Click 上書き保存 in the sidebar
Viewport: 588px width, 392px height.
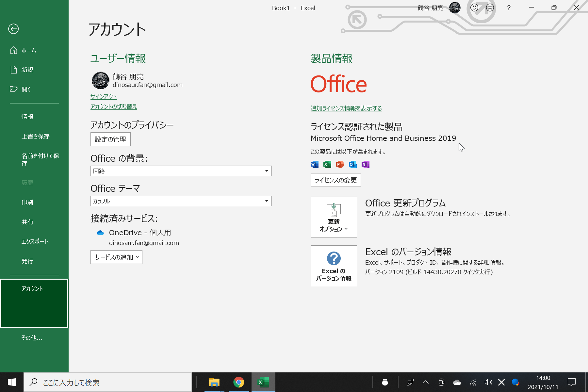34,136
